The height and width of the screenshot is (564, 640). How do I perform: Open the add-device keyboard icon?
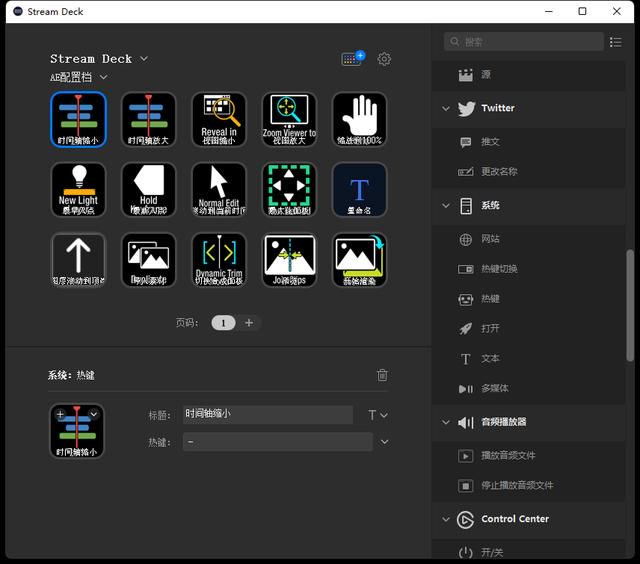point(353,58)
